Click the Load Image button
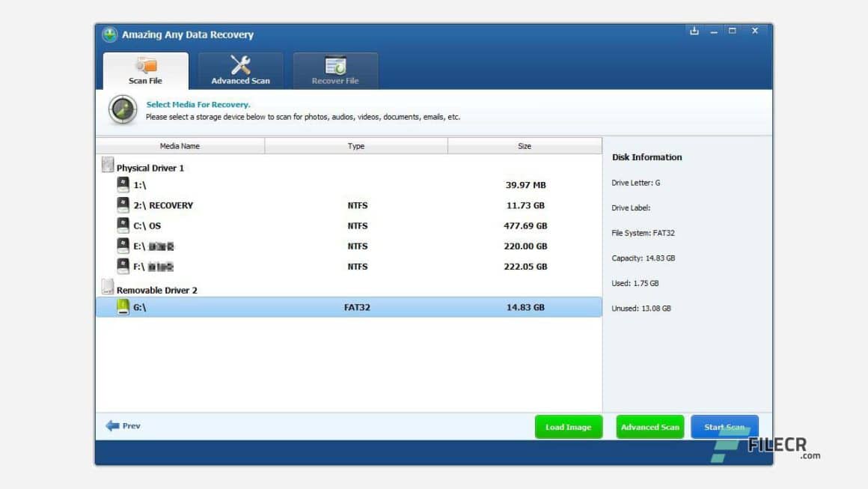The width and height of the screenshot is (868, 489). (569, 427)
